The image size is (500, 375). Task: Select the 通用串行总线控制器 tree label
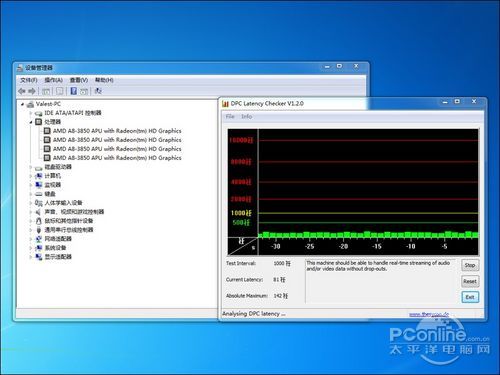69,230
